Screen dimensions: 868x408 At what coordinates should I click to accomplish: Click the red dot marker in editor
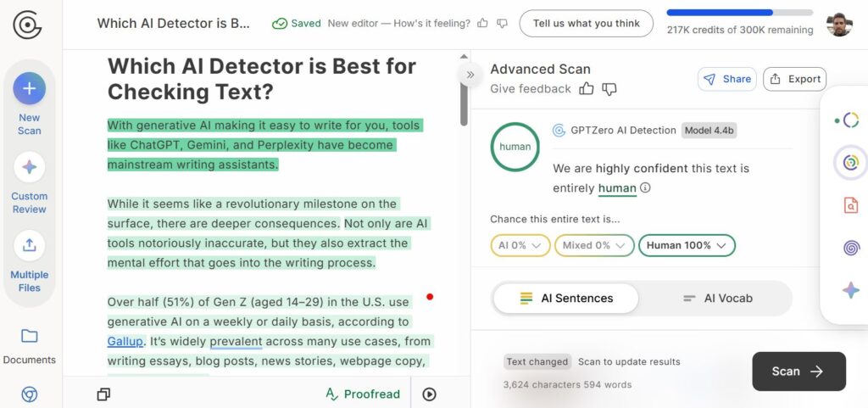pyautogui.click(x=430, y=297)
